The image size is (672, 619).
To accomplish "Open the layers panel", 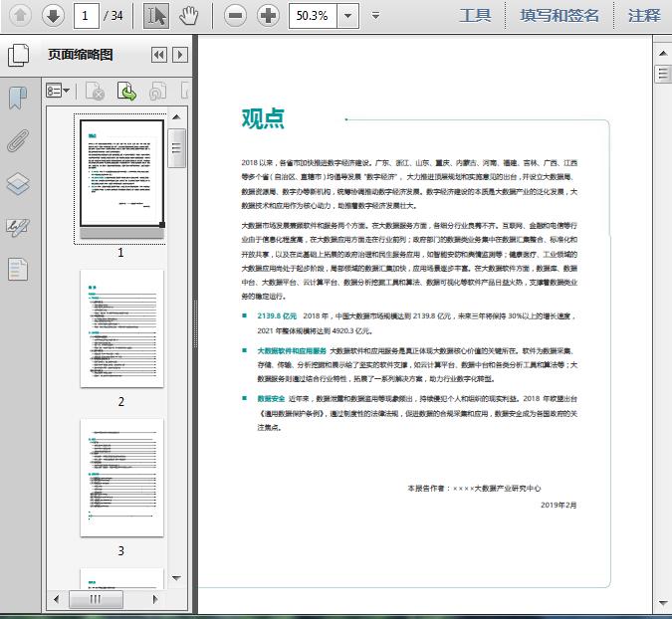I will tap(18, 184).
